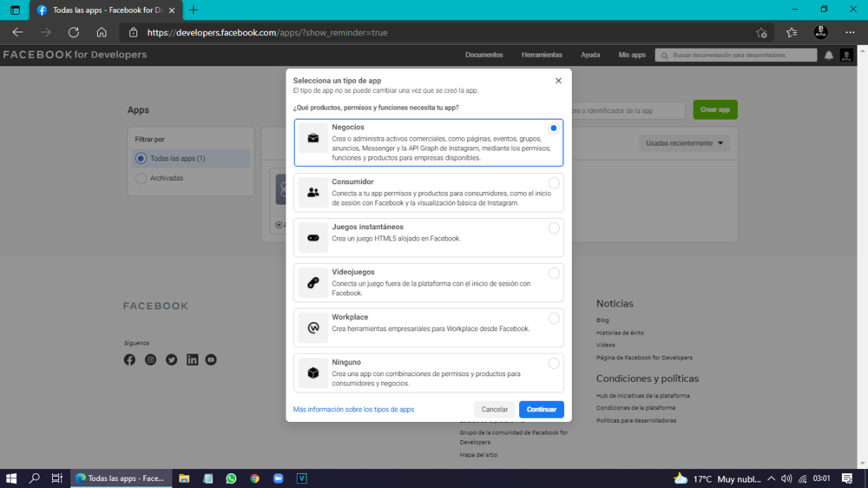868x488 pixels.
Task: Select the Consumidor radio button
Action: [554, 183]
